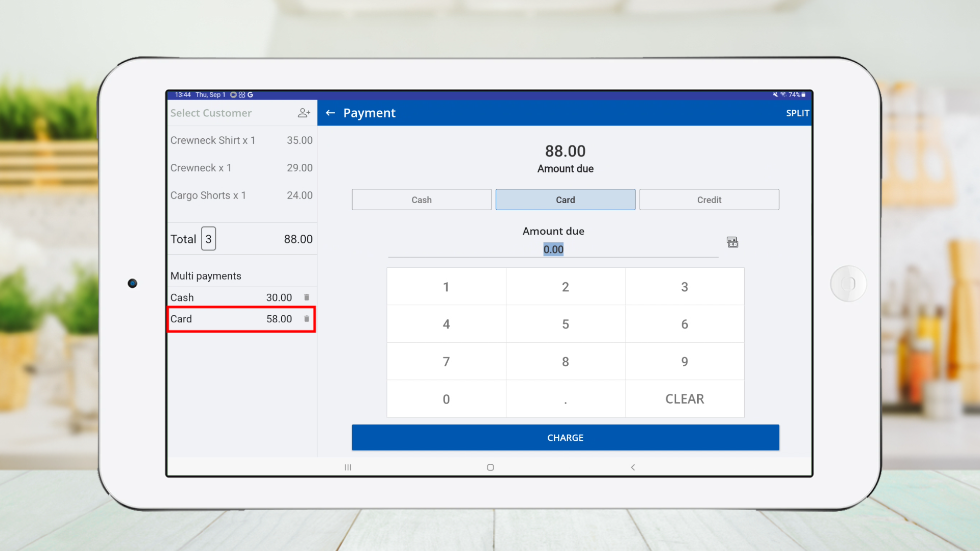Select Cash payment method
The image size is (980, 551).
point(422,199)
